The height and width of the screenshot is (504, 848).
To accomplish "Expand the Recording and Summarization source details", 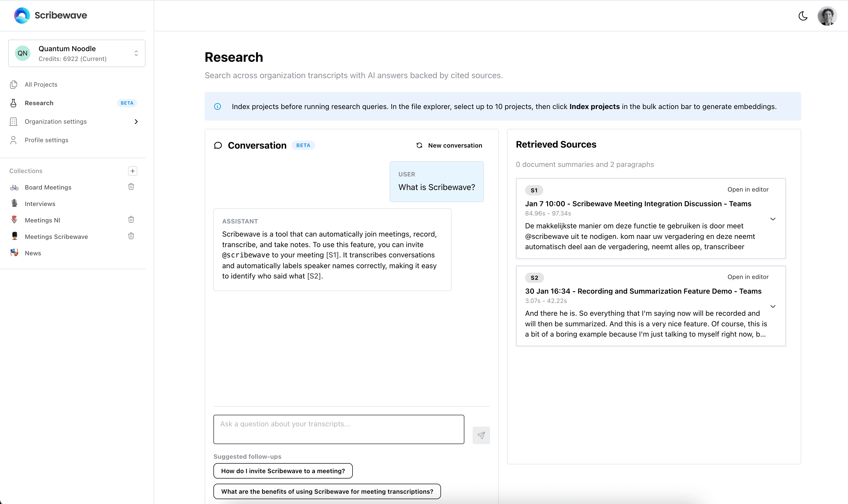I will point(773,306).
